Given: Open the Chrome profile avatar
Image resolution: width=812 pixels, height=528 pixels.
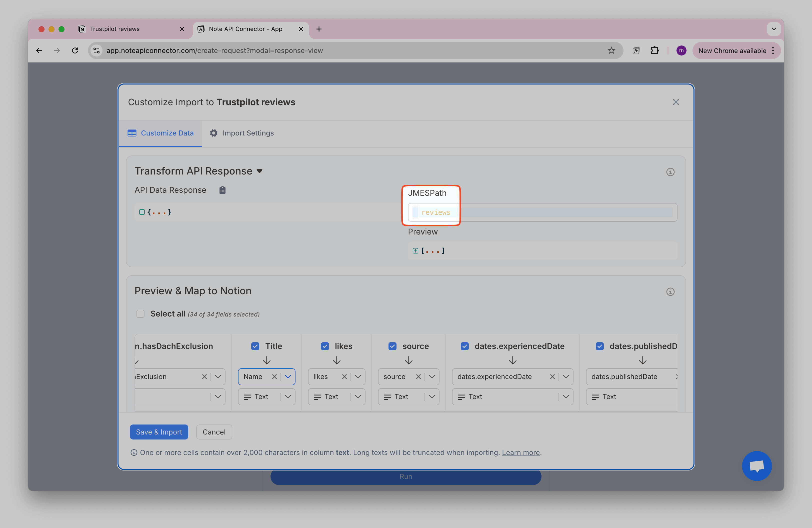Looking at the screenshot, I should coord(681,50).
